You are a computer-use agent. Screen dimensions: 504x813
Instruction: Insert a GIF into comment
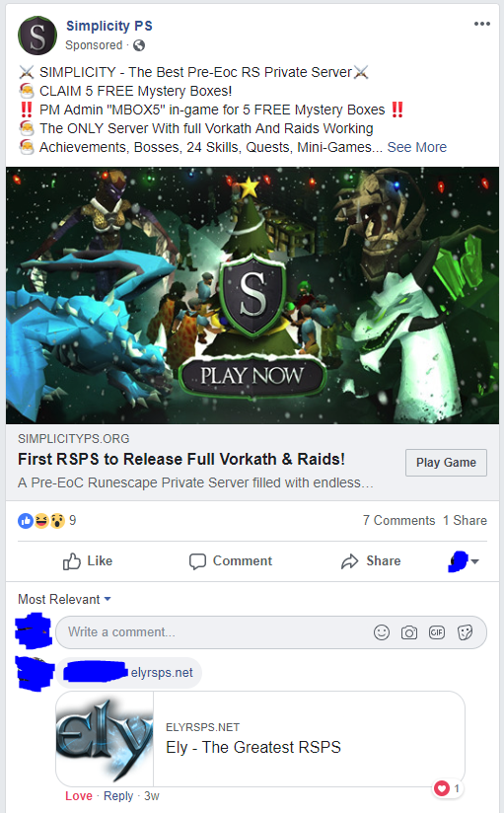click(x=437, y=632)
